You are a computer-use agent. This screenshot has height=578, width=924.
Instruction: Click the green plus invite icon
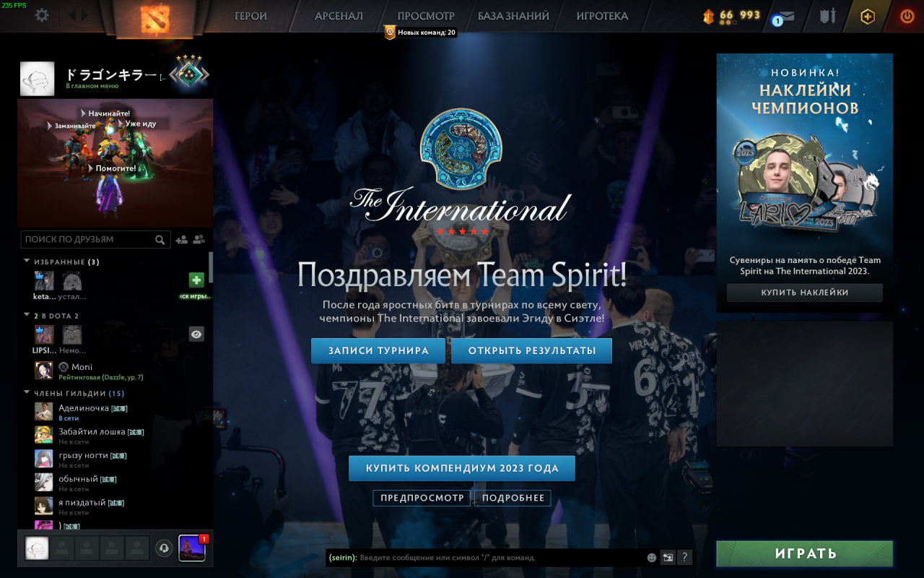coord(196,280)
